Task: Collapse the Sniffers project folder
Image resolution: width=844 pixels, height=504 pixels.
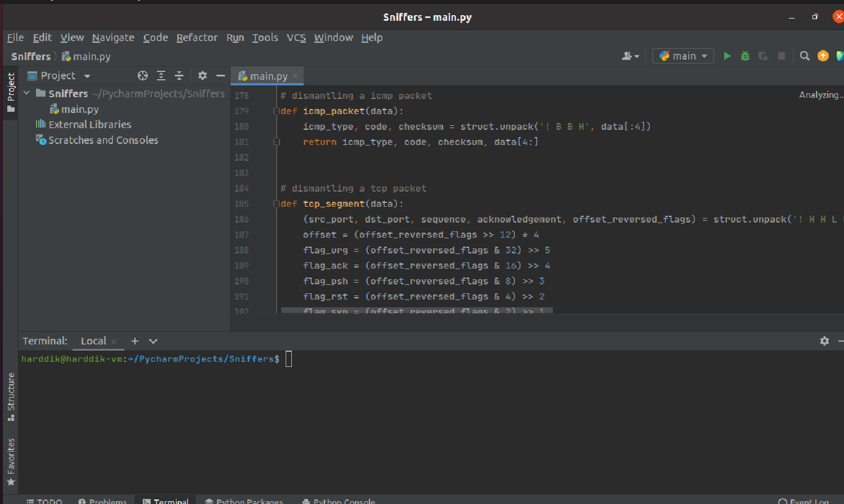Action: (26, 93)
